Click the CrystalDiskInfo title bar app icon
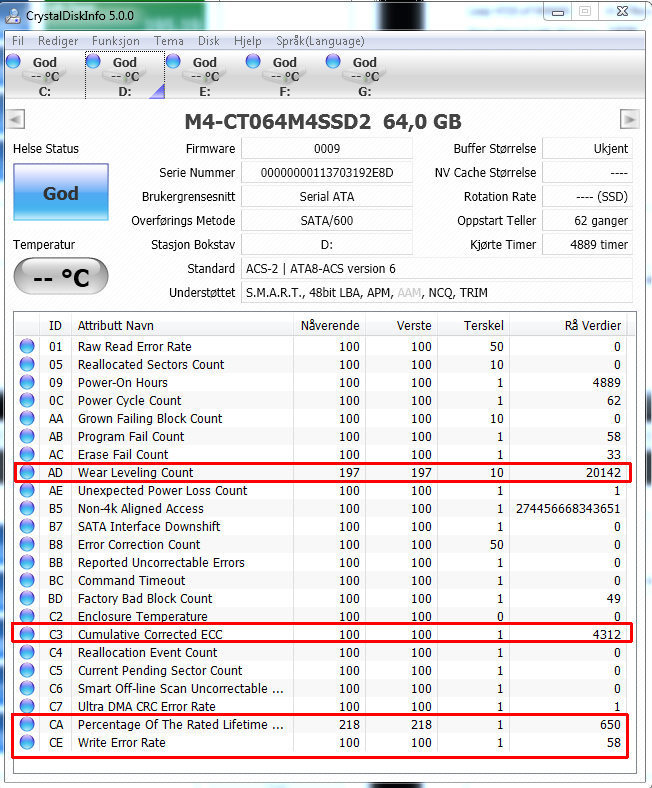This screenshot has width=652, height=788. pyautogui.click(x=13, y=16)
